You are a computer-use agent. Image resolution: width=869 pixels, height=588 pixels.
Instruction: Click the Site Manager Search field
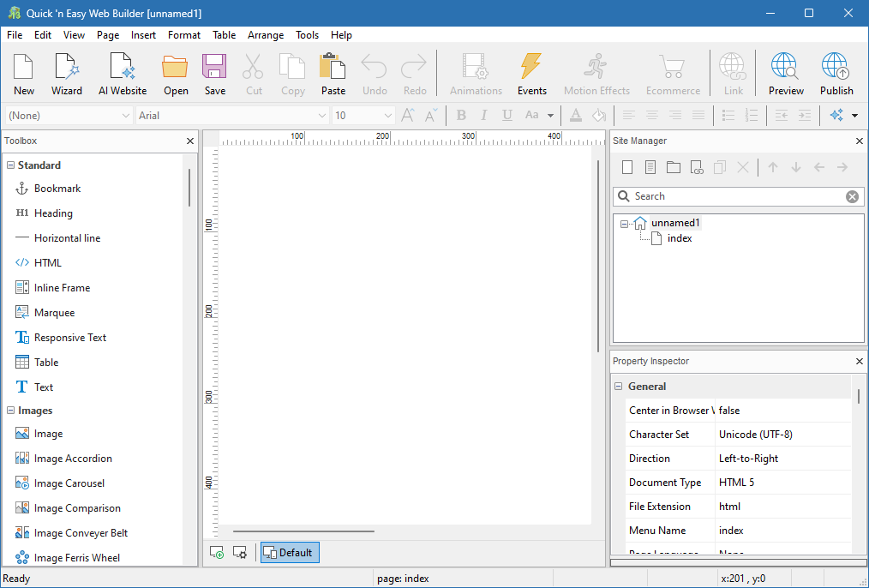[738, 197]
